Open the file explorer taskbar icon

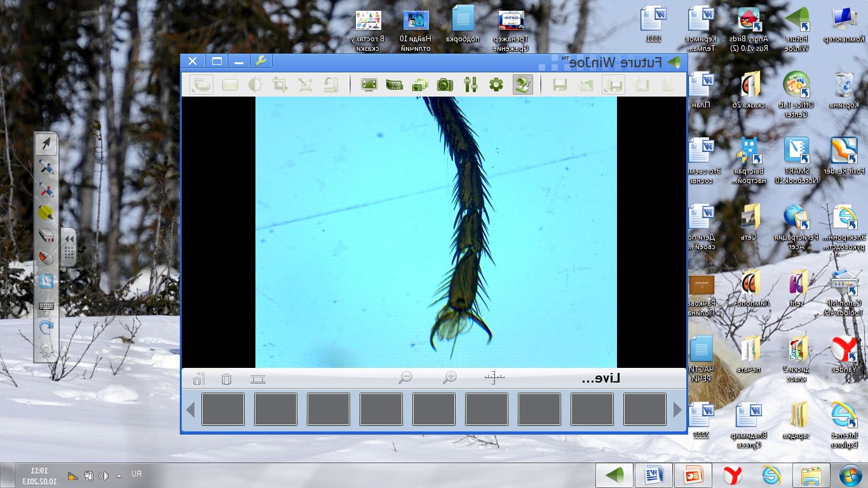pyautogui.click(x=811, y=475)
